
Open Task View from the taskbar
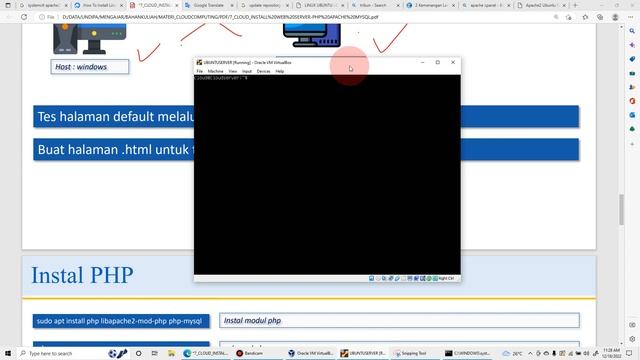(x=154, y=353)
